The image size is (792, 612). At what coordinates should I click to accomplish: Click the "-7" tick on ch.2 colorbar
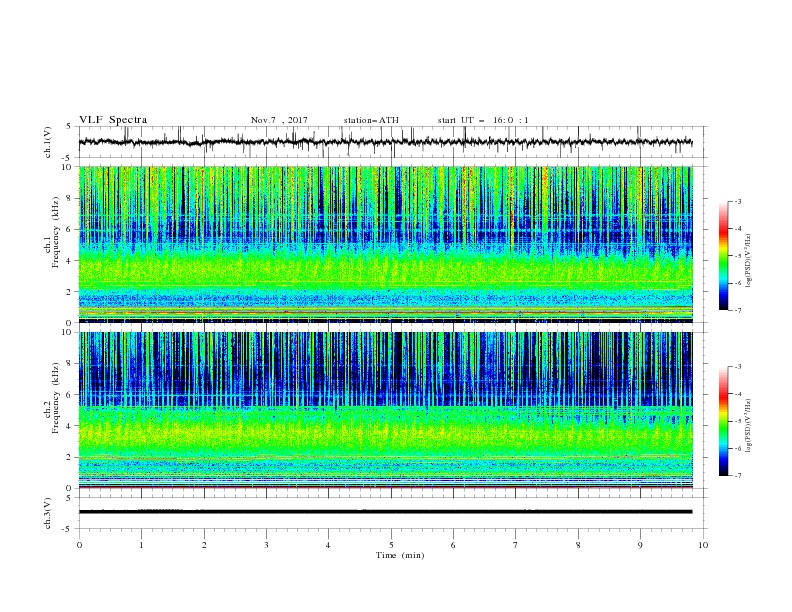[x=738, y=475]
